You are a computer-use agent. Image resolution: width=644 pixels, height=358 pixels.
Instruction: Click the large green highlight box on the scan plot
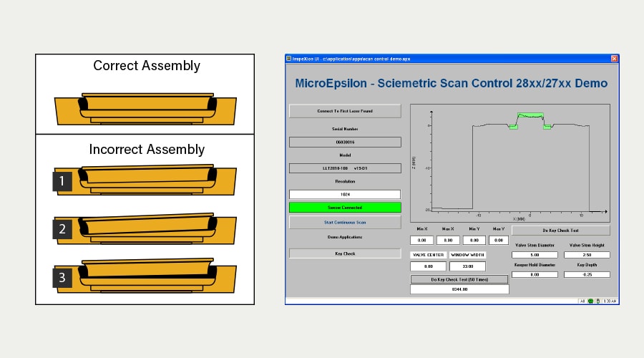click(530, 115)
